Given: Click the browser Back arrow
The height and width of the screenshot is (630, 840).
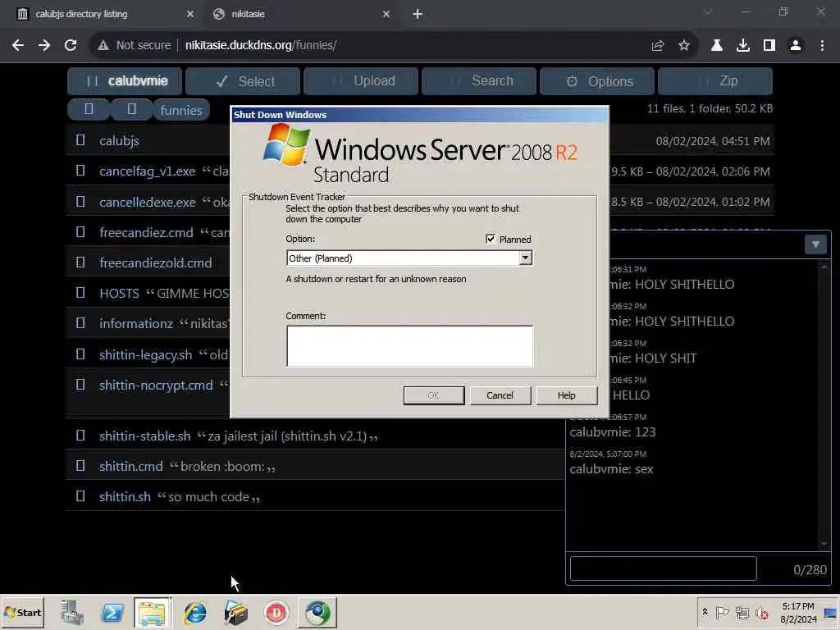Looking at the screenshot, I should [x=18, y=46].
